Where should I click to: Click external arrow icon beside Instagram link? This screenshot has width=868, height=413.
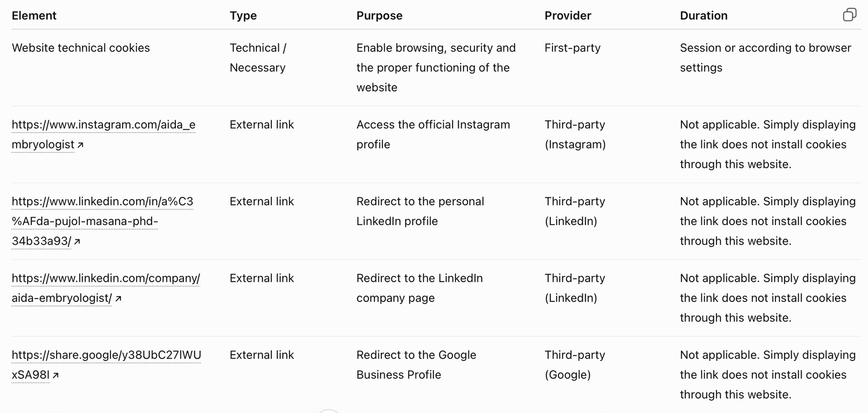pos(80,145)
